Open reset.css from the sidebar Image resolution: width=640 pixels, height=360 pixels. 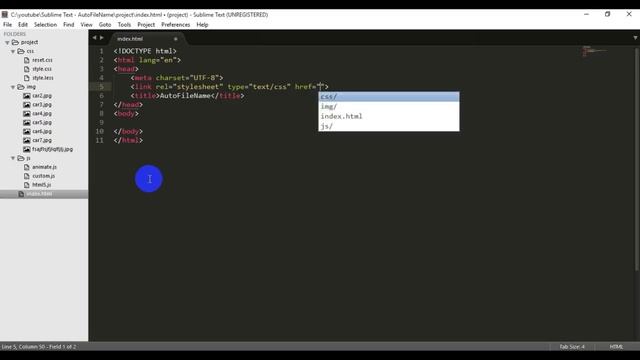(42, 60)
